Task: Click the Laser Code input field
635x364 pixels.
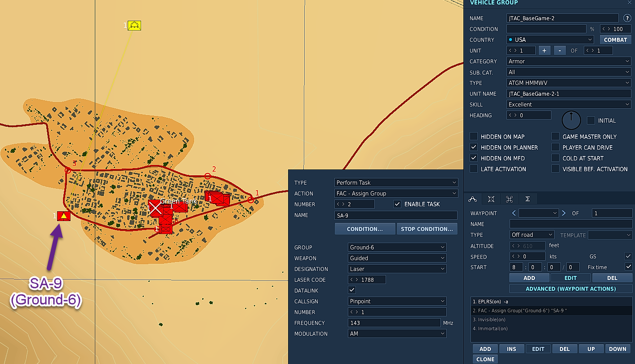Action: click(367, 280)
